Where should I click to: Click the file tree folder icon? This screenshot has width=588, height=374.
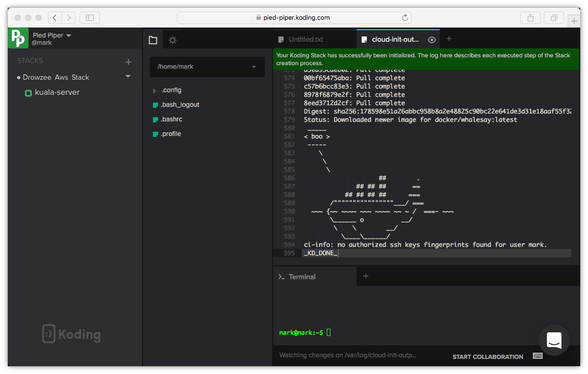pos(153,40)
